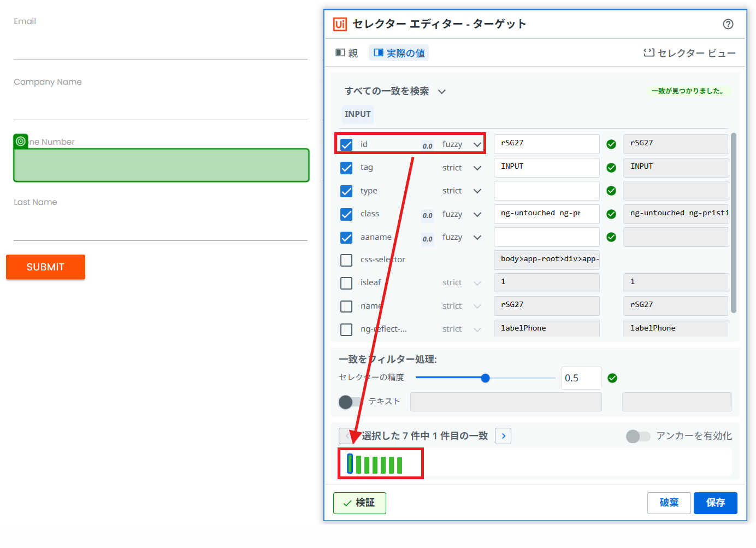Go to previous match with arrow button
The width and height of the screenshot is (756, 548).
pos(347,436)
